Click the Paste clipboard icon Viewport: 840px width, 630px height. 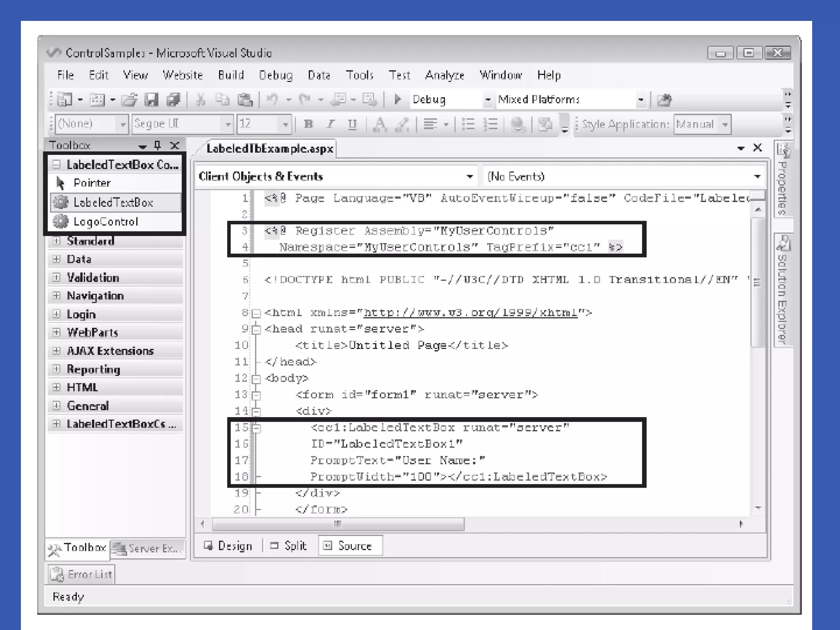(245, 99)
